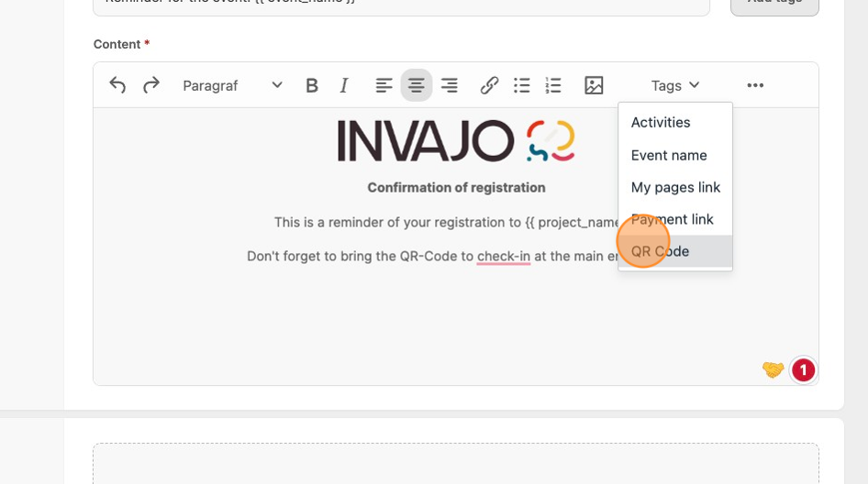Focus the subject input field above Content
The width and height of the screenshot is (868, 484).
pyautogui.click(x=401, y=5)
